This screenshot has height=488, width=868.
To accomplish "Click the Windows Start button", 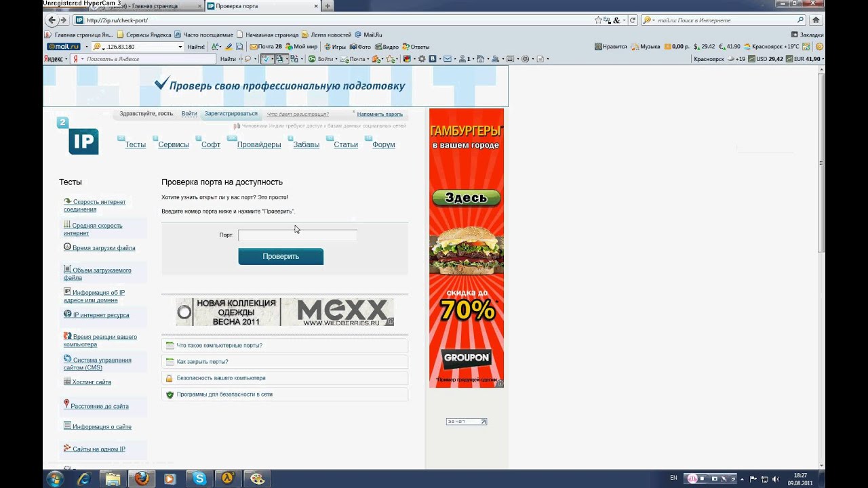I will 54,479.
